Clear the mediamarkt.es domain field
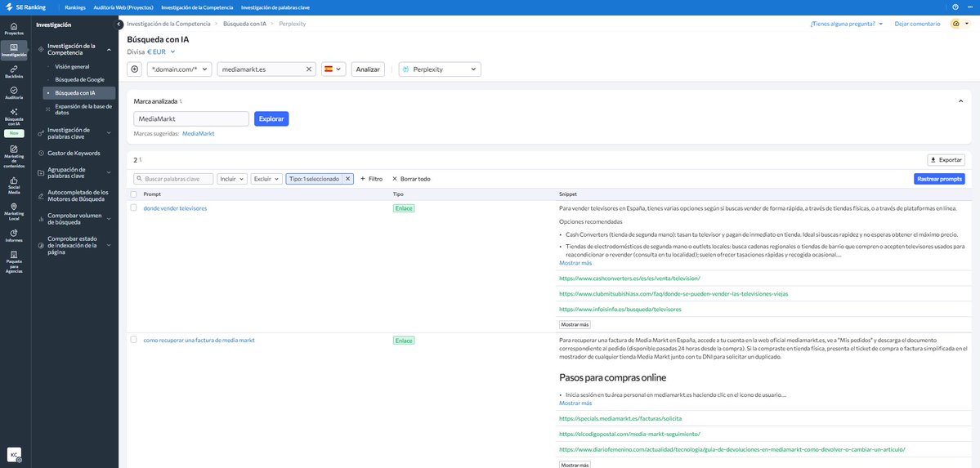Viewport: 980px width, 468px height. click(309, 69)
